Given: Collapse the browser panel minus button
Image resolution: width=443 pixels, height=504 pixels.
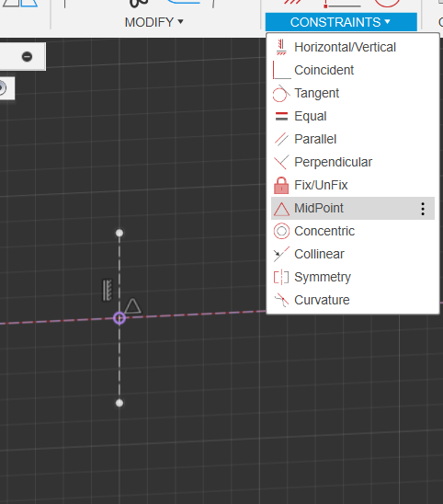Looking at the screenshot, I should click(x=27, y=57).
